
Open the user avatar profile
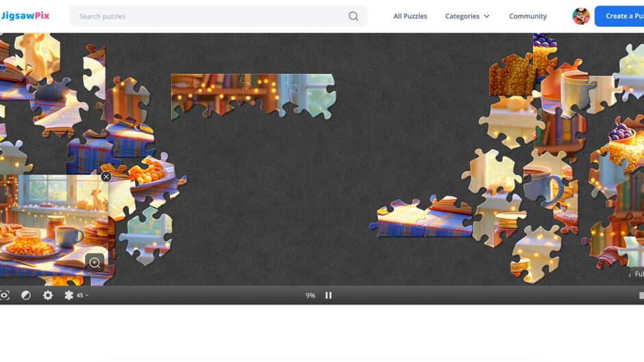click(x=581, y=16)
